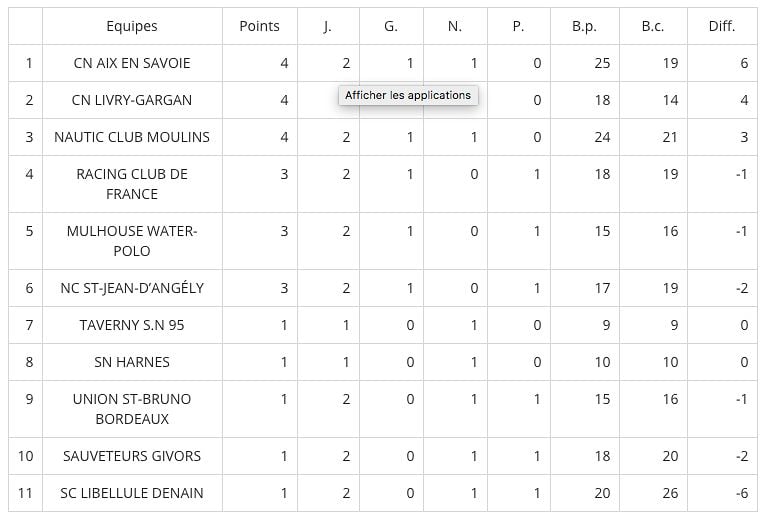This screenshot has width=767, height=522.
Task: Click the B.c. column header
Action: click(653, 26)
